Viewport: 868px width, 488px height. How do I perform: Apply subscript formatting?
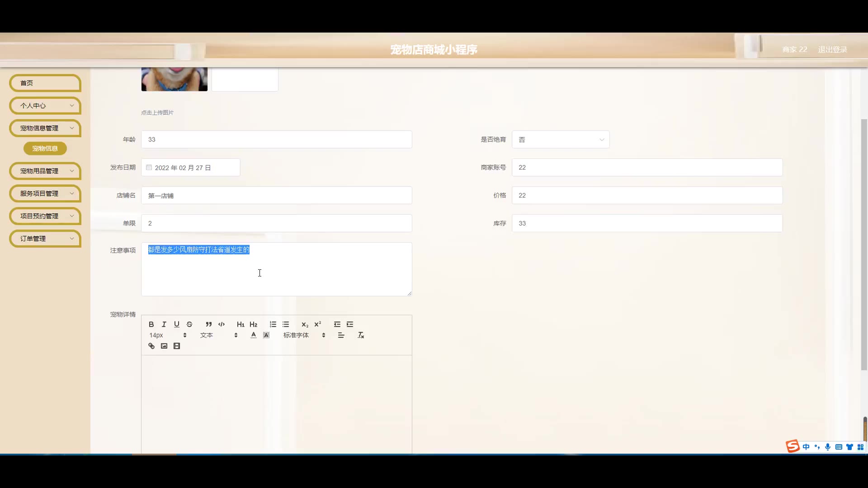(305, 324)
